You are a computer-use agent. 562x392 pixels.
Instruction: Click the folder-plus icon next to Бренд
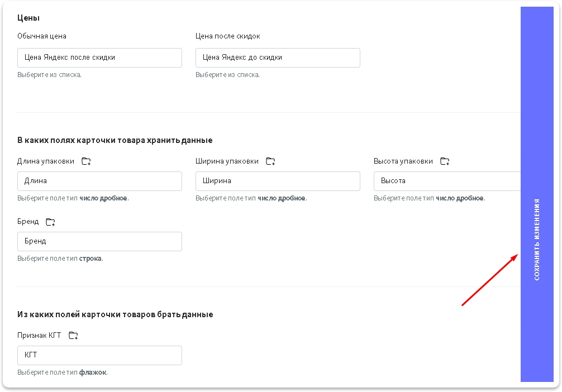[x=50, y=222]
